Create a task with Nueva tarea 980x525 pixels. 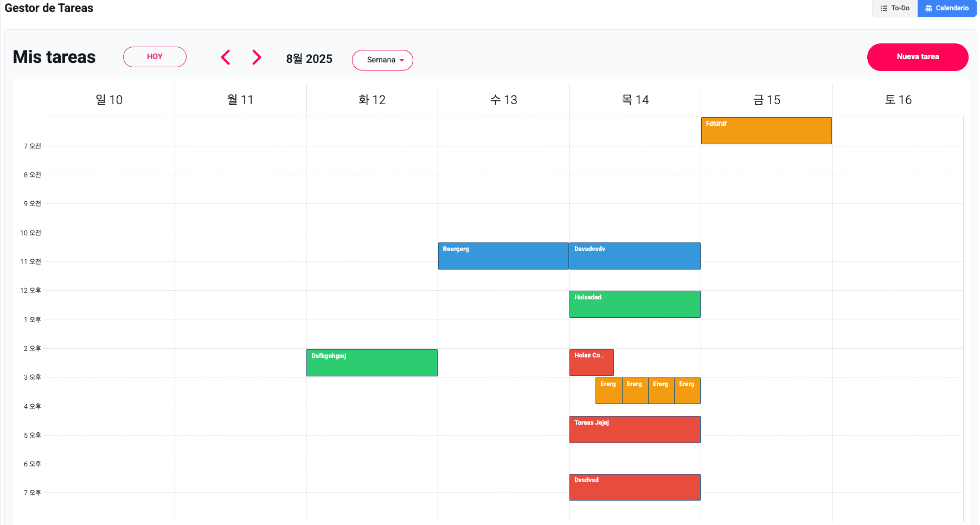917,57
